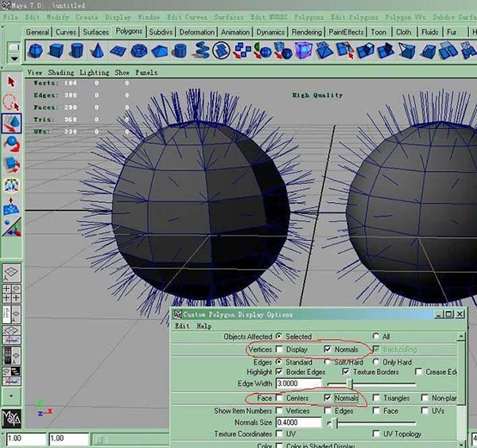This screenshot has height=448, width=477.
Task: Open the Edit Polygons menu
Action: coord(355,17)
